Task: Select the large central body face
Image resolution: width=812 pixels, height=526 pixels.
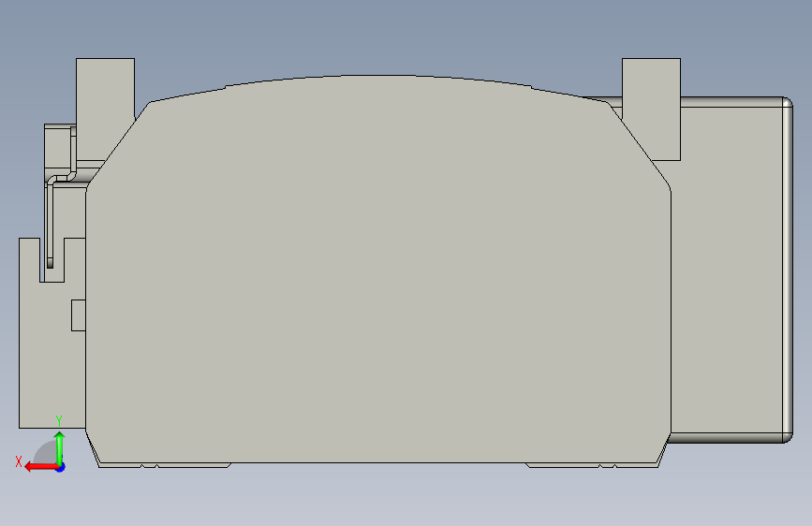Action: point(378,270)
